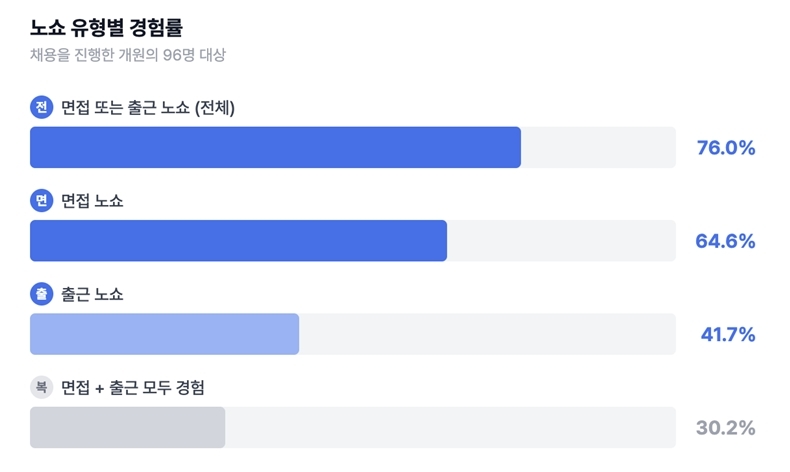The height and width of the screenshot is (472, 790).
Task: Click the blue '면' badge icon
Action: point(41,201)
